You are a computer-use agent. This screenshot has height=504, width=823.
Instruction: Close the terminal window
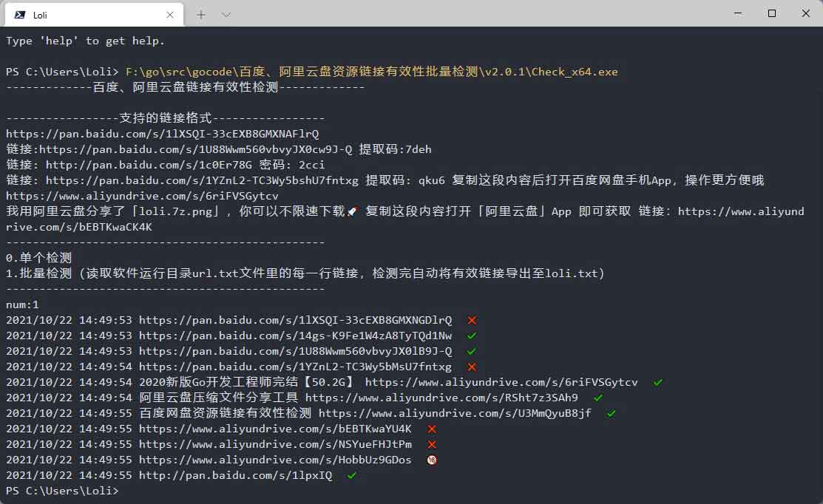806,13
